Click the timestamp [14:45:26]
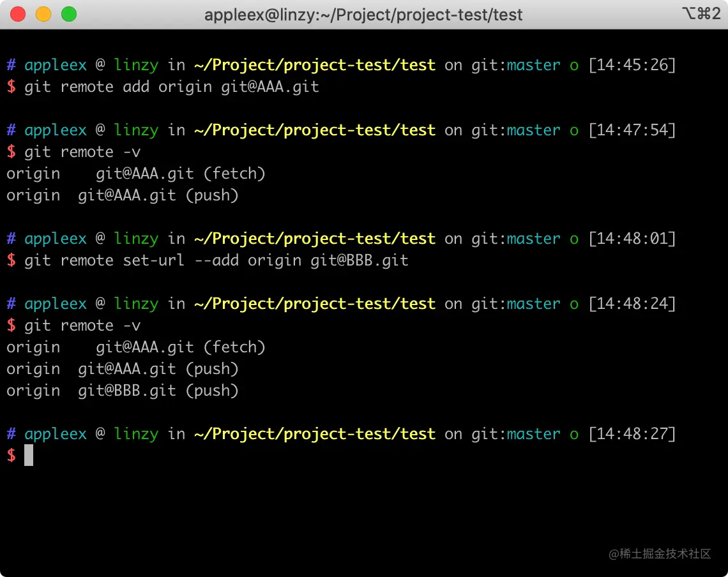 [632, 65]
